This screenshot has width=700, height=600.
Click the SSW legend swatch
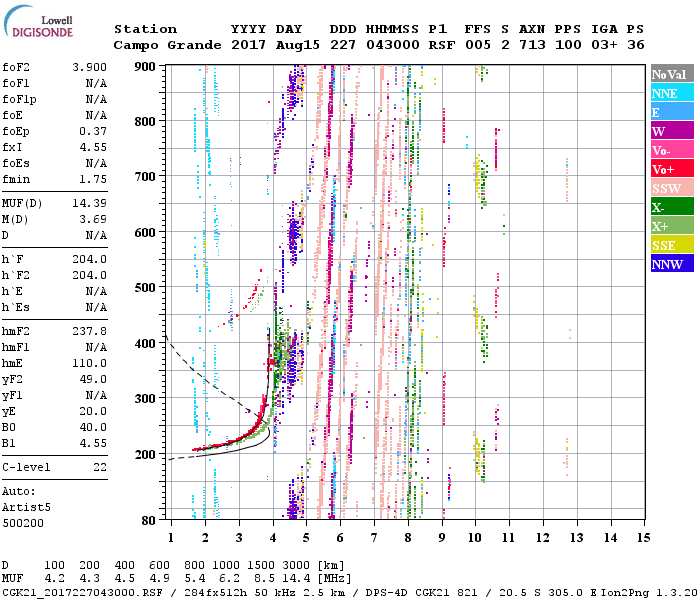[x=671, y=188]
